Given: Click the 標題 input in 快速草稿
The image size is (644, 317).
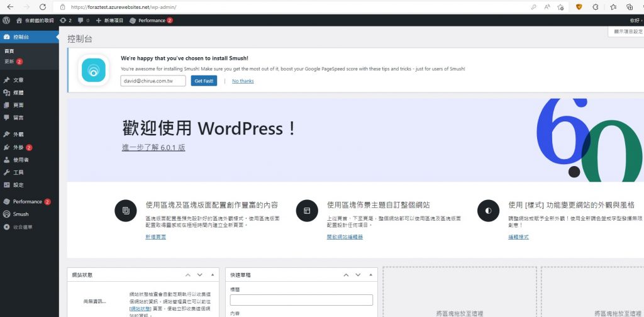Looking at the screenshot, I should tap(301, 300).
